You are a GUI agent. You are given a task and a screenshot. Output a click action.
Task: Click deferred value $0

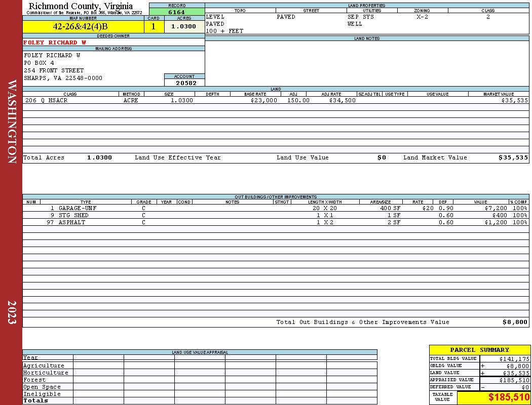(x=525, y=387)
